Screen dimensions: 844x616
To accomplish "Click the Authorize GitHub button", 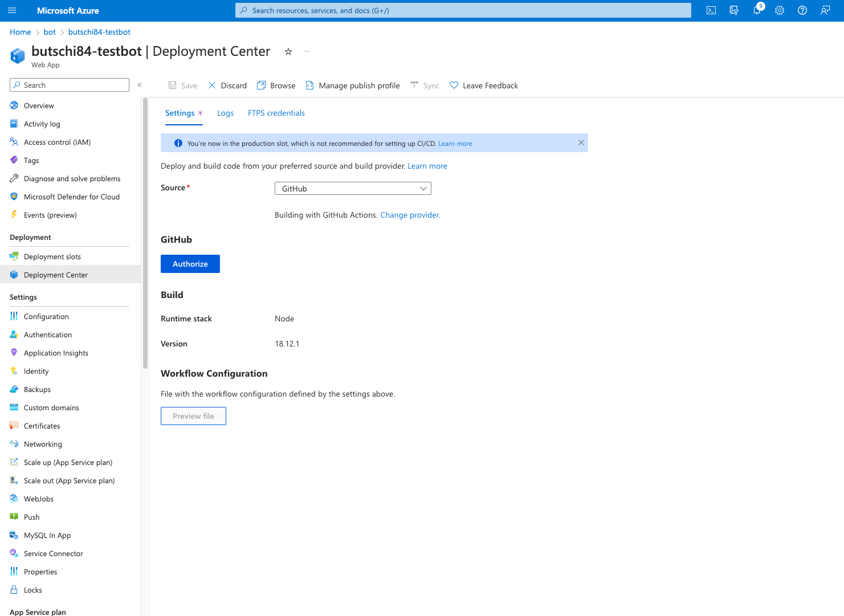I will pos(190,264).
